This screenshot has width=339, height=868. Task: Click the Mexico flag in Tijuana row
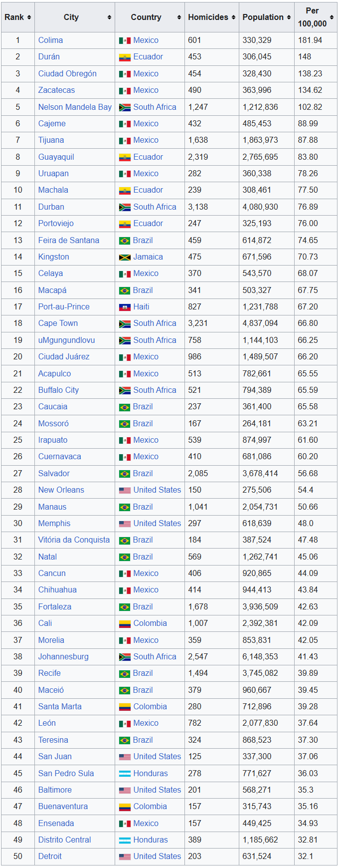[125, 140]
